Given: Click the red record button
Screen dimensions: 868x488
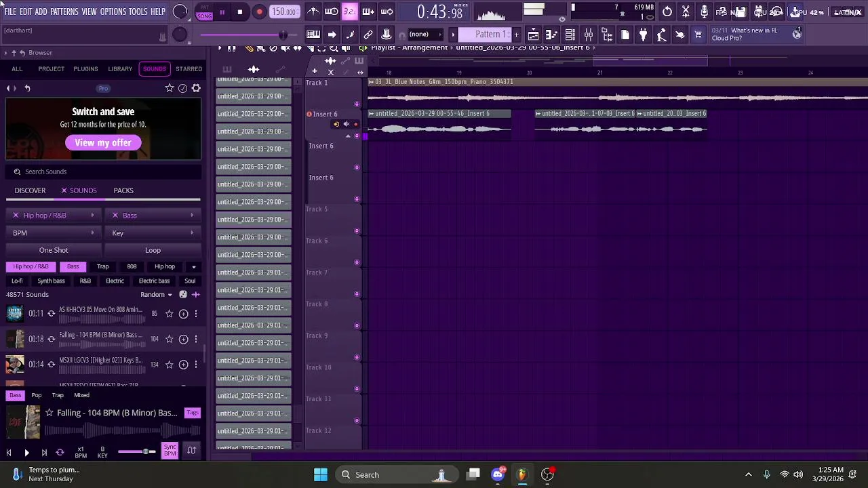Looking at the screenshot, I should coord(259,12).
